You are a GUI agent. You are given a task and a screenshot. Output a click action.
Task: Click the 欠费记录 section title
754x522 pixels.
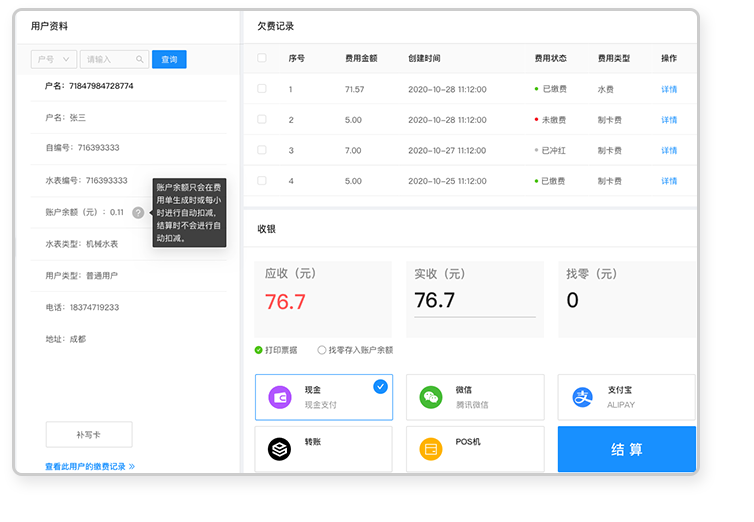(276, 26)
